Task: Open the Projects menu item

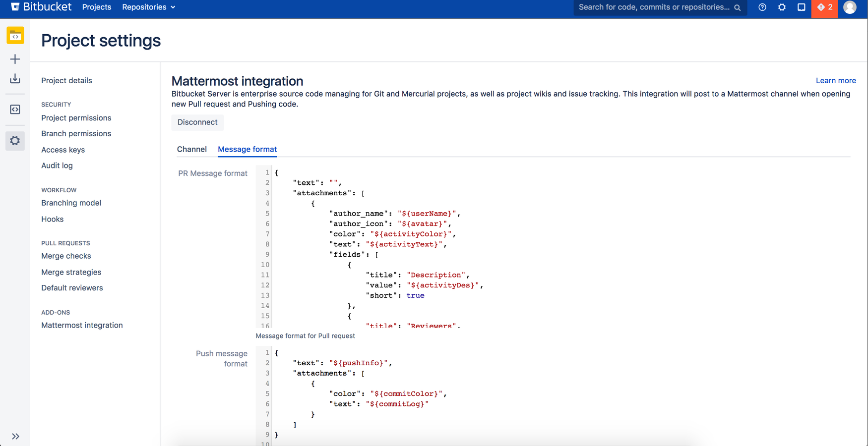Action: [97, 7]
